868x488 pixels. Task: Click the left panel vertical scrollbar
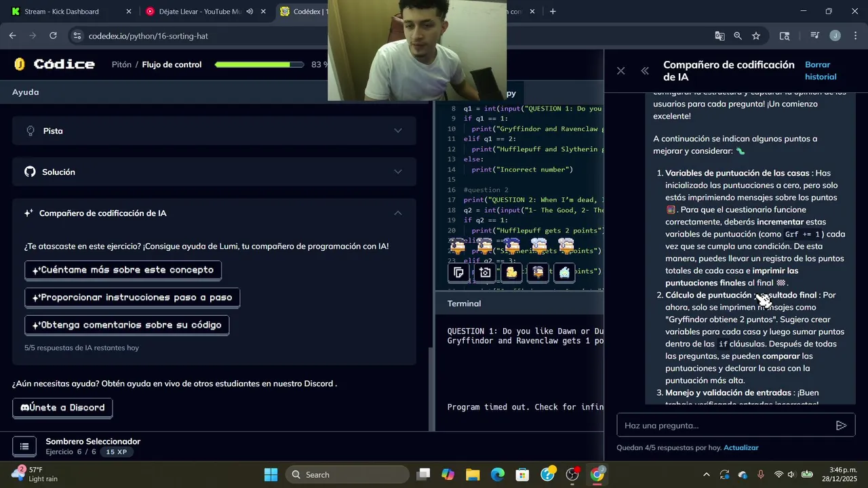tap(432, 389)
